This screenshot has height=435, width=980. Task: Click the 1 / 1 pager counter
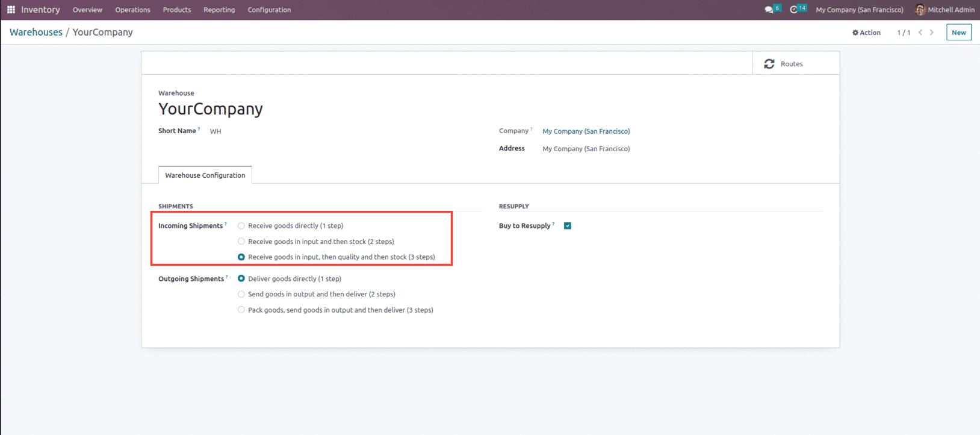pos(904,33)
